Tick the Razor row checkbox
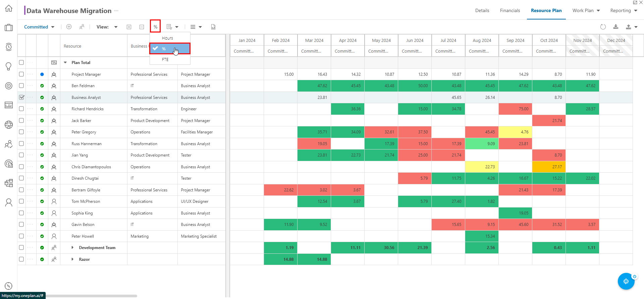The image size is (644, 299). 21,259
